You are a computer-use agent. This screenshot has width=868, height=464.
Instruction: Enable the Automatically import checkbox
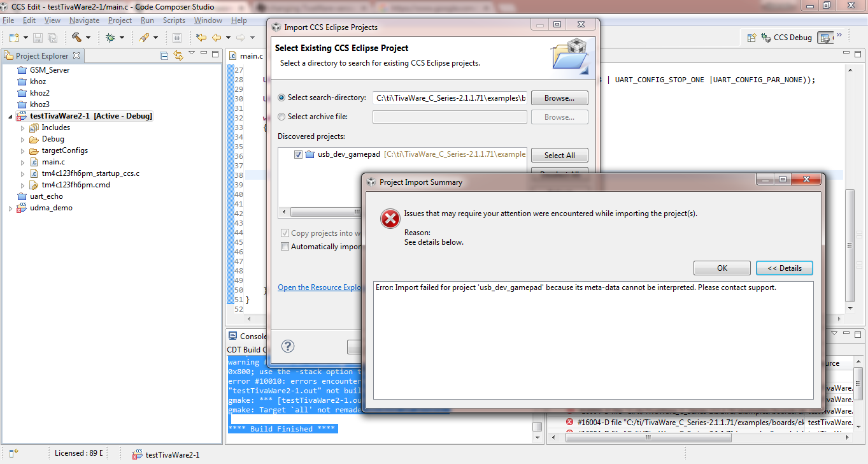(285, 247)
